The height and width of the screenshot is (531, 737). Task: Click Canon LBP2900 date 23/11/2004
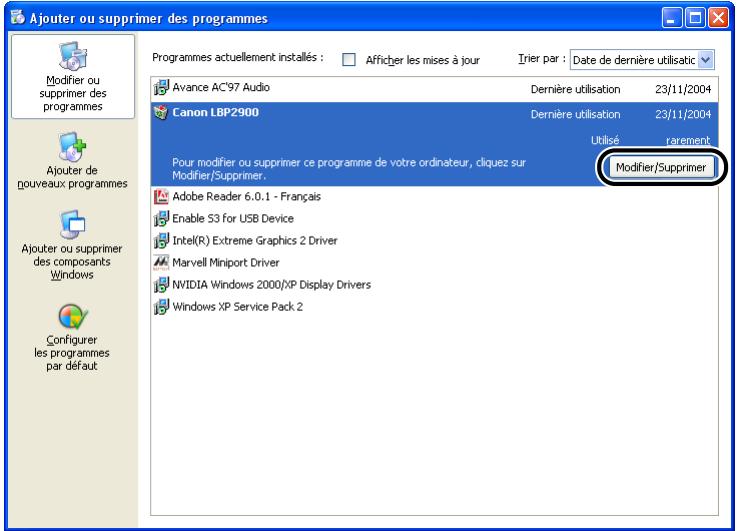(683, 114)
